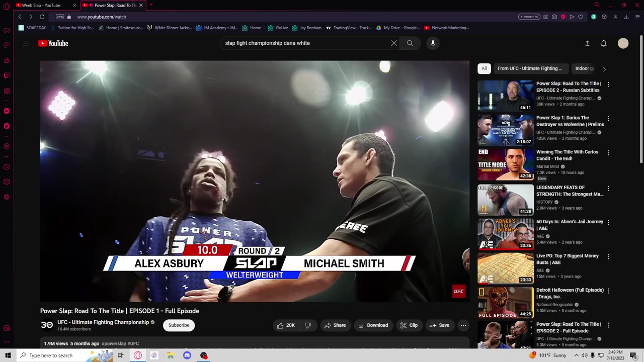This screenshot has height=362, width=644.
Task: Reload the page in Opera
Action: point(42,17)
